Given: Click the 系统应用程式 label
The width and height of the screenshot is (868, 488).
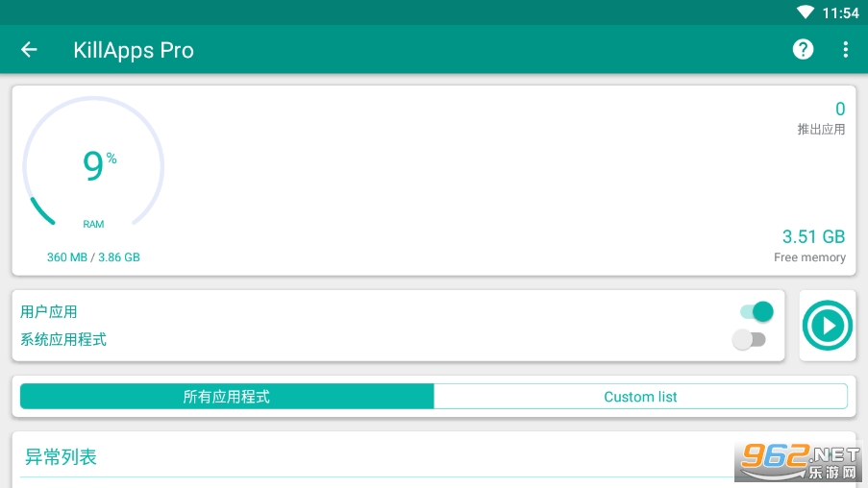Looking at the screenshot, I should click(x=63, y=339).
